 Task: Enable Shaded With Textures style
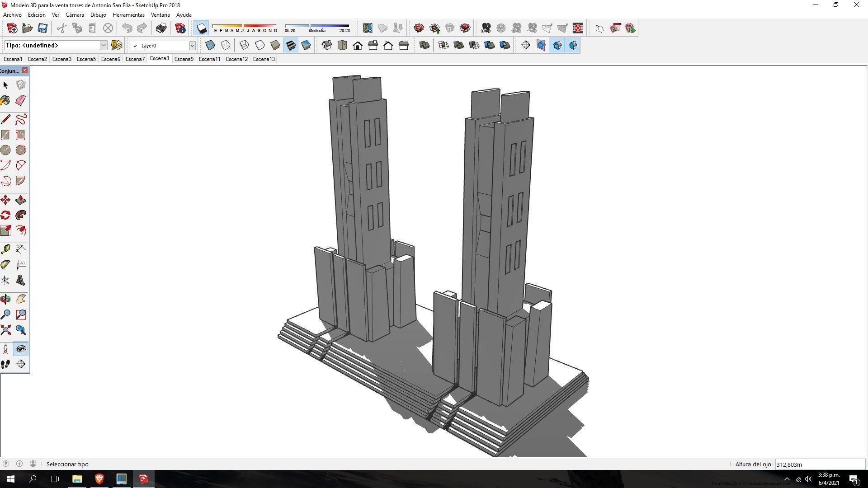click(x=291, y=45)
